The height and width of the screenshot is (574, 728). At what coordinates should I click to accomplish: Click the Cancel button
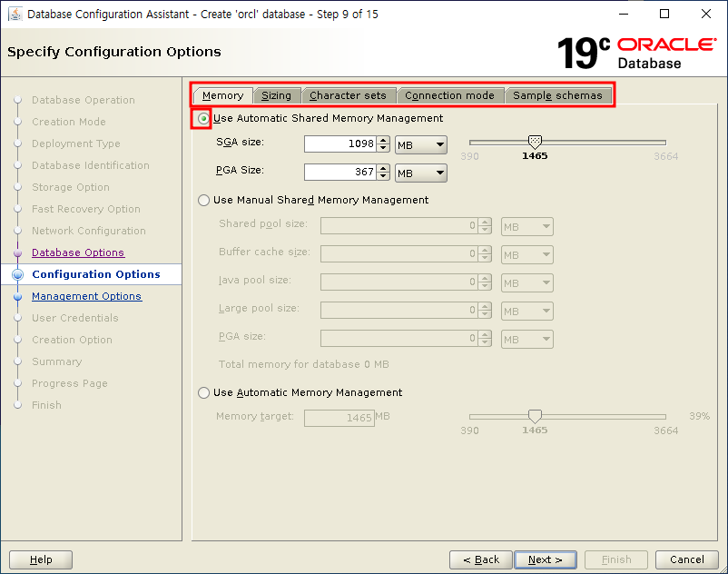[686, 559]
